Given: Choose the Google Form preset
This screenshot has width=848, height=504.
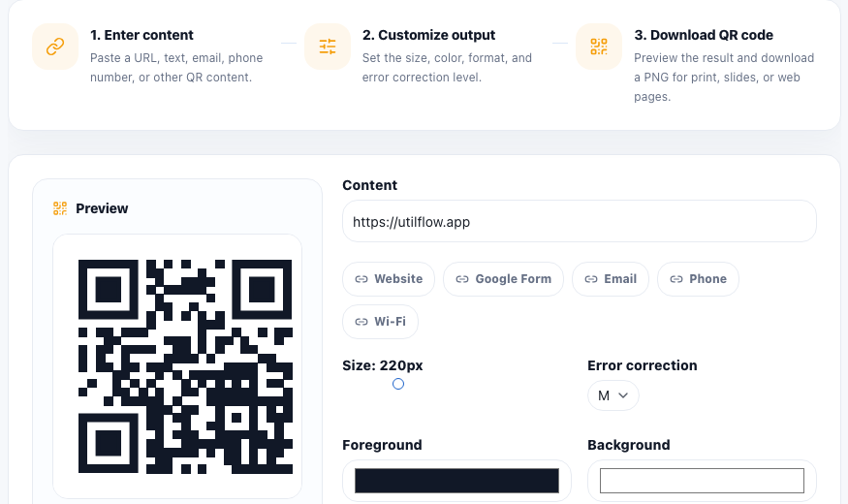Looking at the screenshot, I should coord(503,279).
